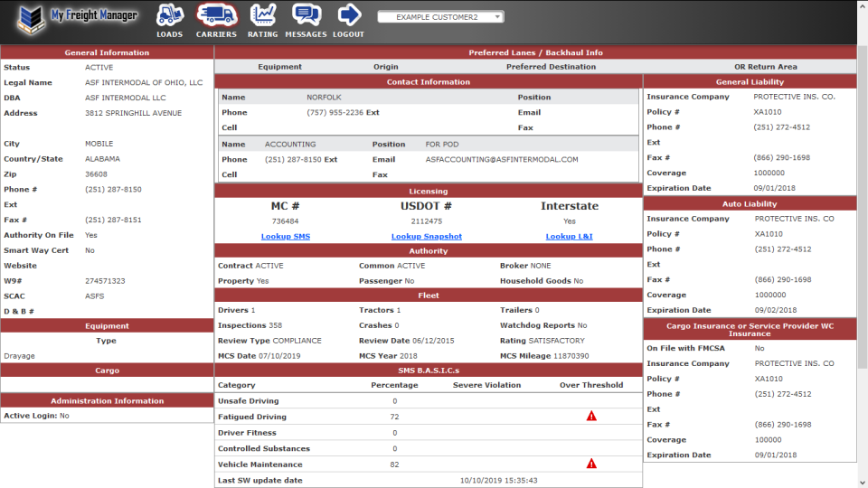The height and width of the screenshot is (488, 868).
Task: Click the Review Date 06/12/2015
Action: 433,341
